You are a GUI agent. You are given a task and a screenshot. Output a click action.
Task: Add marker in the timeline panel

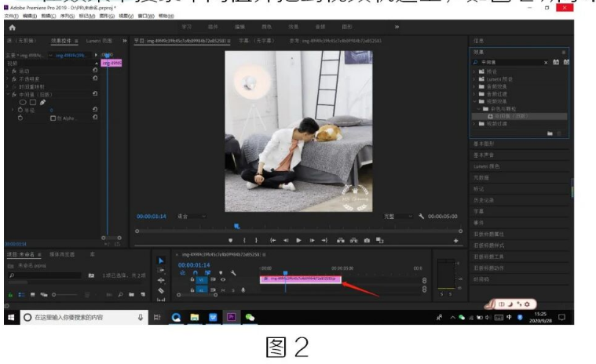(221, 273)
